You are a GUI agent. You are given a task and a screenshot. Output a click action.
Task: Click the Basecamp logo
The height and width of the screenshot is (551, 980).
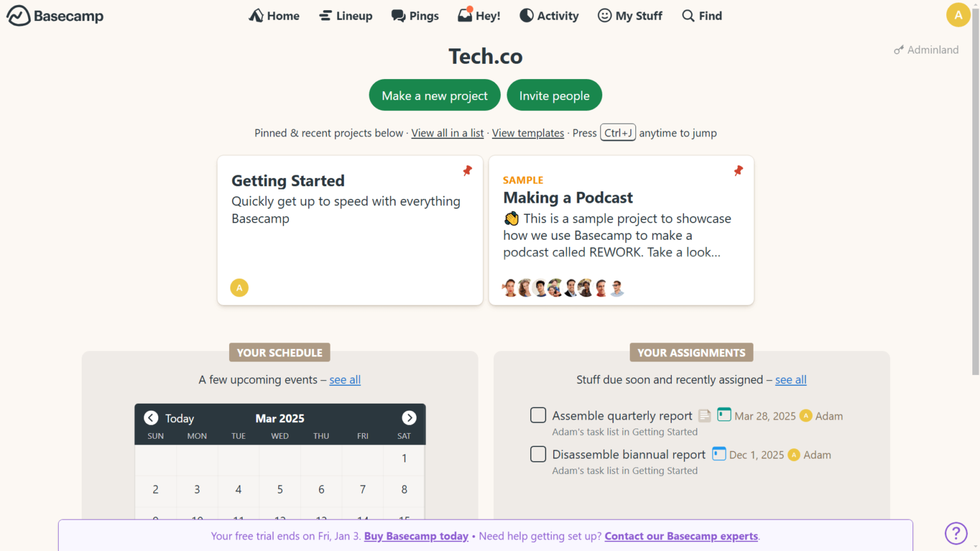[x=54, y=15]
